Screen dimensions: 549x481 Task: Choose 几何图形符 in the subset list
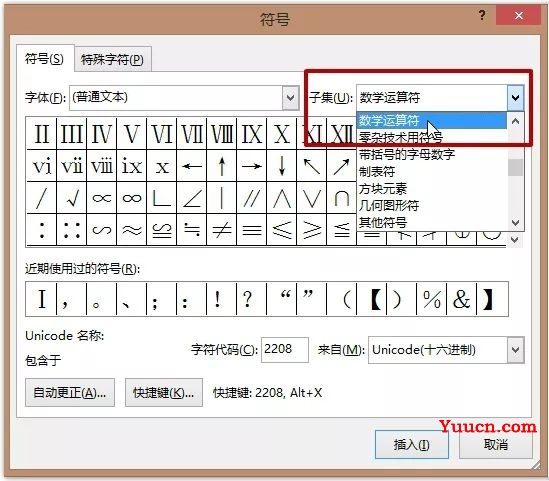[431, 205]
